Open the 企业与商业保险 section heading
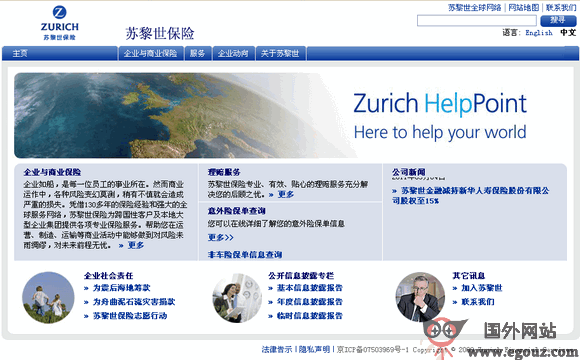Screen dimensions: 580x360 (x=52, y=172)
